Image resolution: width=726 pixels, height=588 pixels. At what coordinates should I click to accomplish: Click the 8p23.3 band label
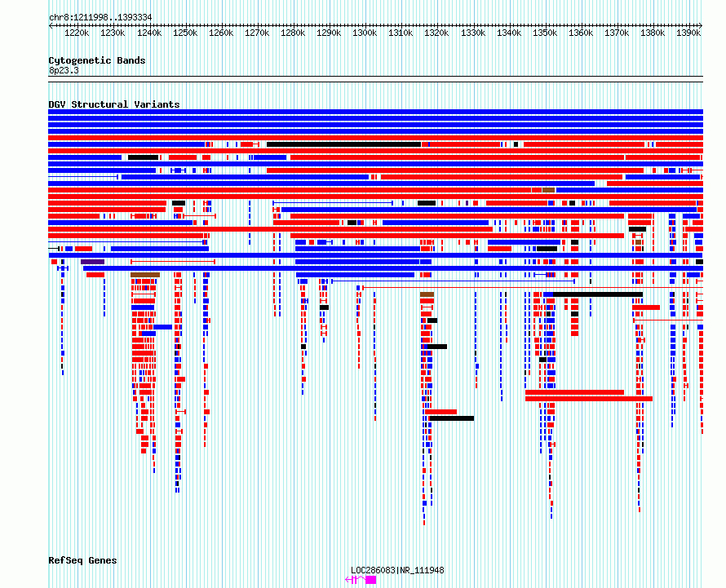(x=64, y=70)
